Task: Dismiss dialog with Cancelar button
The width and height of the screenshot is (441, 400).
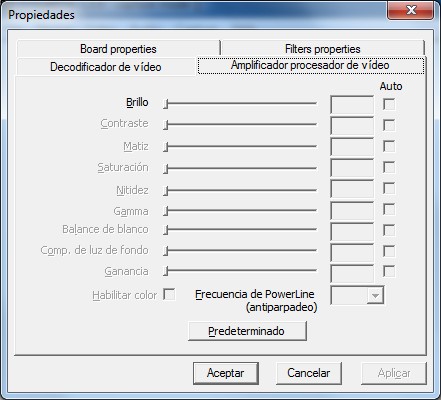Action: [309, 373]
